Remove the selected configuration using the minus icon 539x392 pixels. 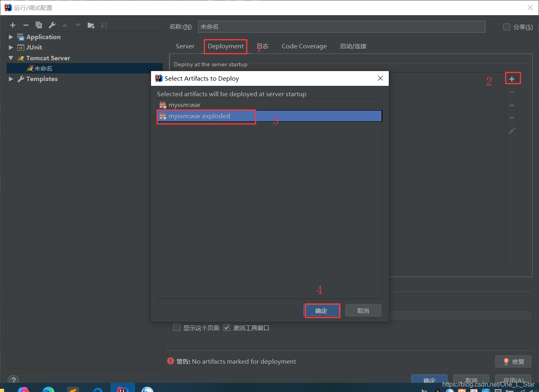pyautogui.click(x=25, y=25)
